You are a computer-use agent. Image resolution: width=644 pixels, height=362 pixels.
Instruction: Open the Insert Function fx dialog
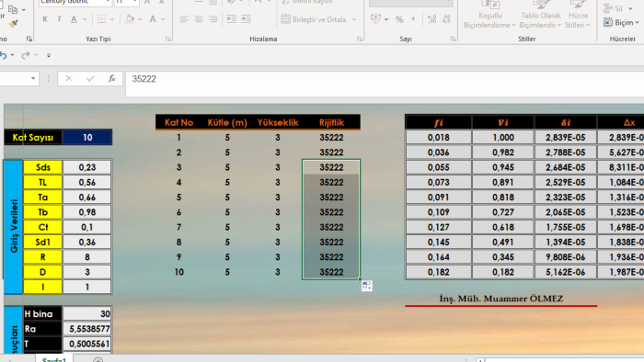(x=111, y=78)
